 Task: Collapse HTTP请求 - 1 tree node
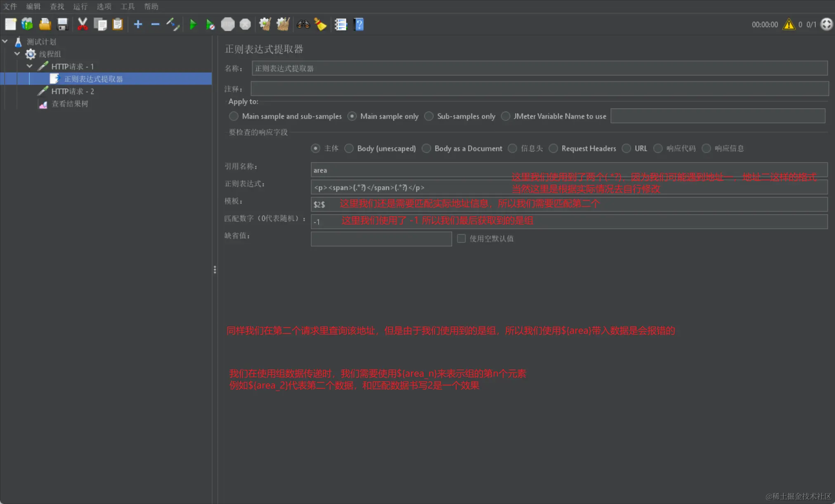[x=30, y=66]
